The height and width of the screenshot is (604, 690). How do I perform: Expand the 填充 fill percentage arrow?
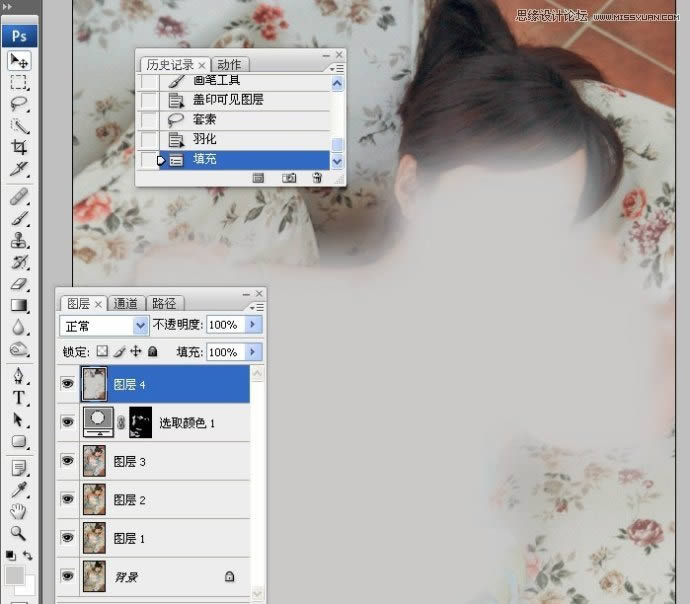point(252,352)
